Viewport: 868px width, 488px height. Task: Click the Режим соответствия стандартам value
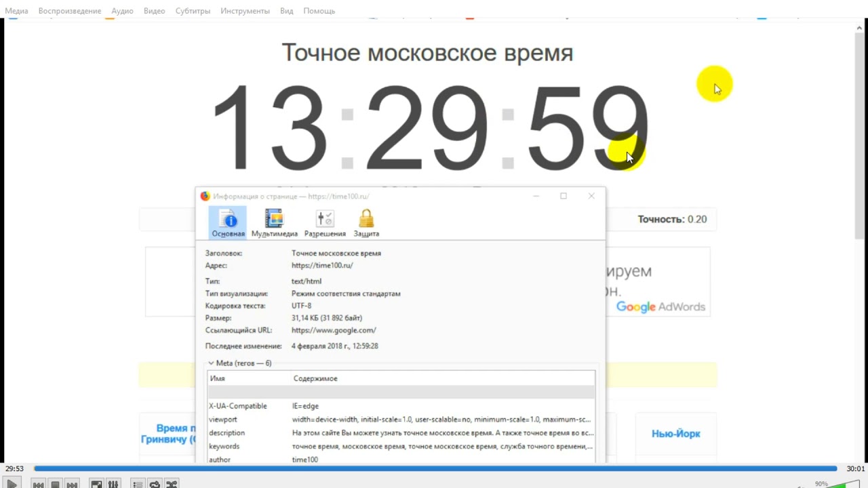(x=346, y=294)
